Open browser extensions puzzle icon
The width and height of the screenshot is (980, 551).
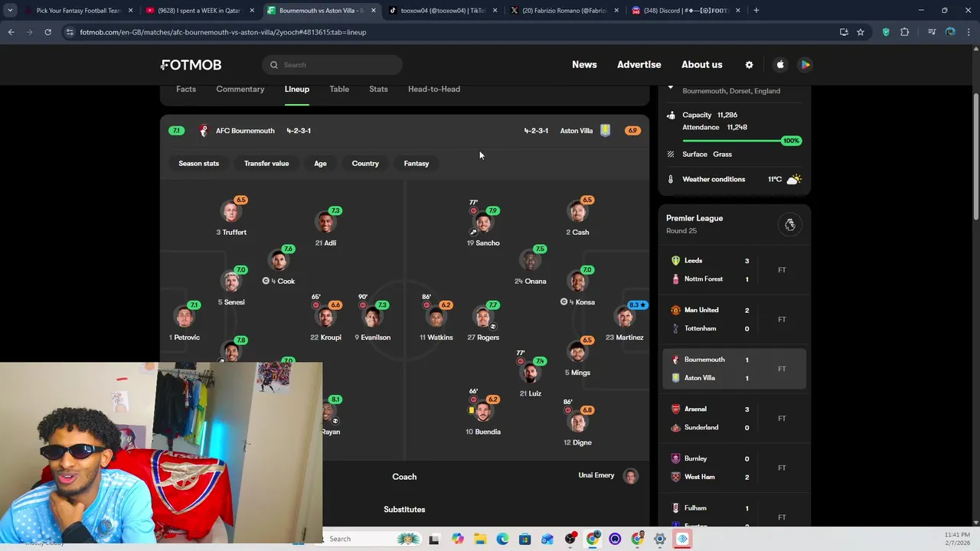905,32
